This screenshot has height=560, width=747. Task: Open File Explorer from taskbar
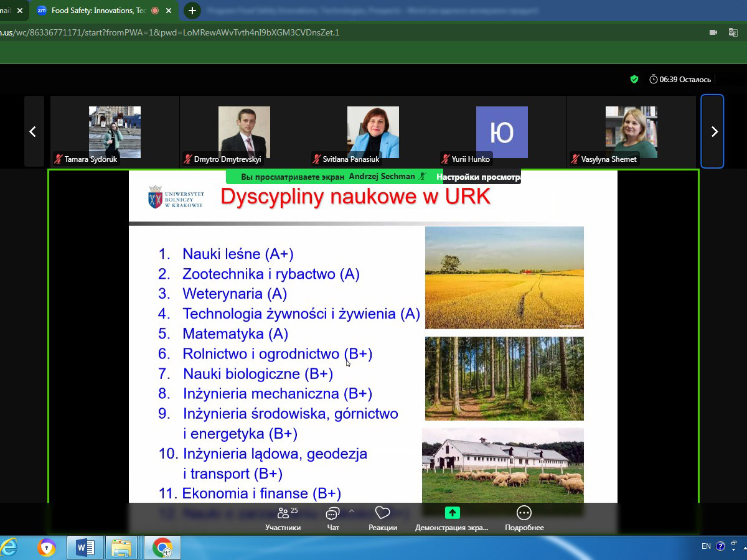tap(121, 548)
